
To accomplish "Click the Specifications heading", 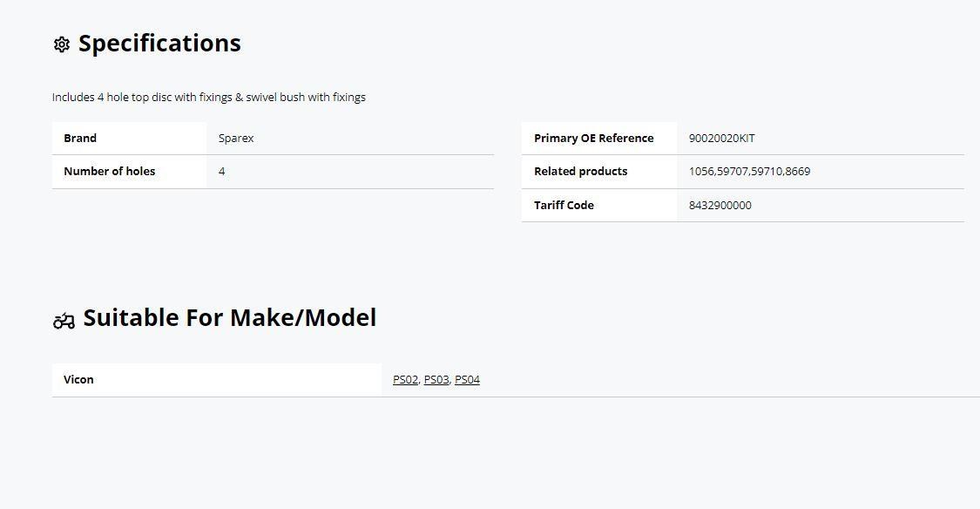I will click(159, 44).
